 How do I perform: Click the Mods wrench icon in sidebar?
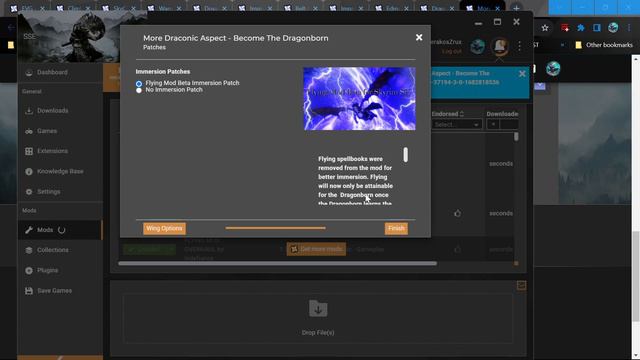[x=29, y=230]
